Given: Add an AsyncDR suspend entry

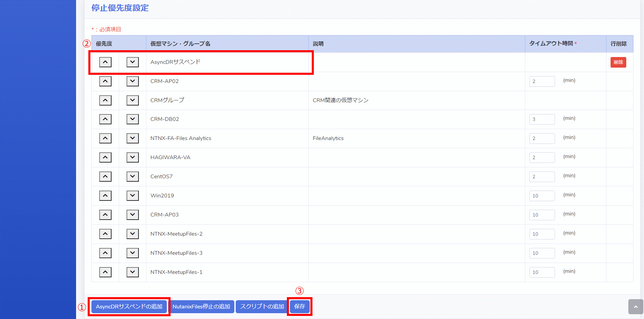Looking at the screenshot, I should [129, 307].
